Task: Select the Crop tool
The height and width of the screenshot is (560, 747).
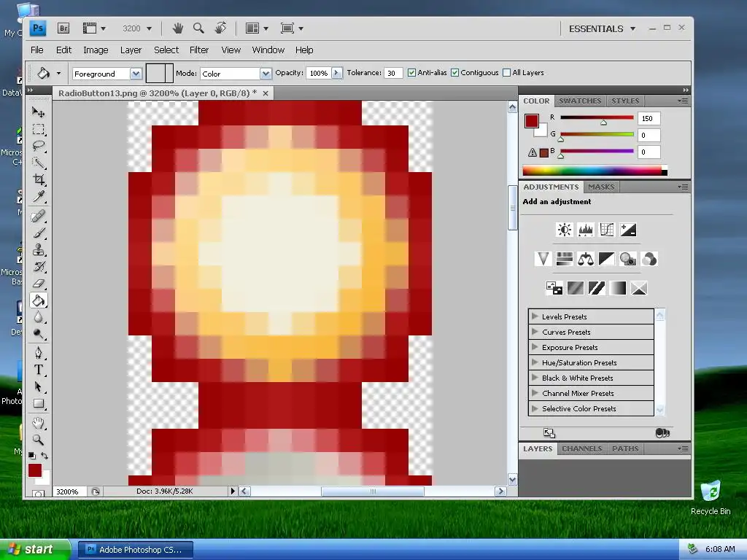Action: point(38,179)
